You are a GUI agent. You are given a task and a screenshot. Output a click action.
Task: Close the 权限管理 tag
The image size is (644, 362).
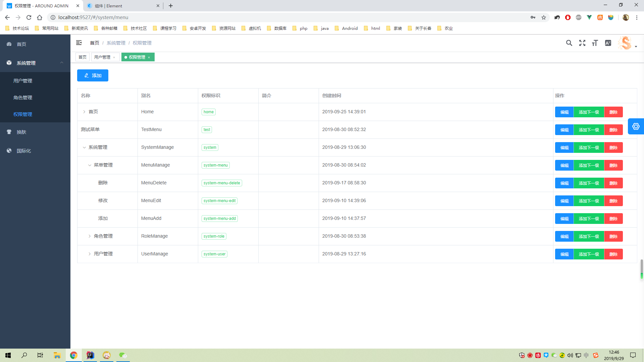click(x=149, y=57)
